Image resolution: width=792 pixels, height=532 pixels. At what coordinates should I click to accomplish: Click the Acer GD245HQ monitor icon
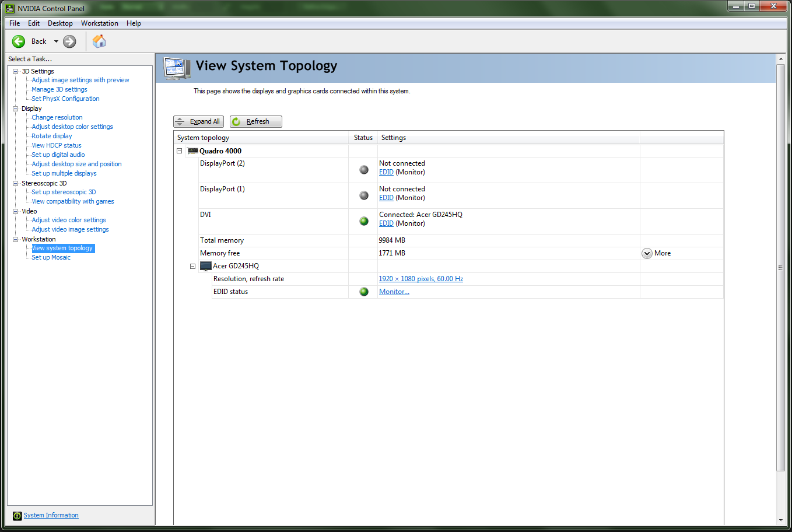205,266
